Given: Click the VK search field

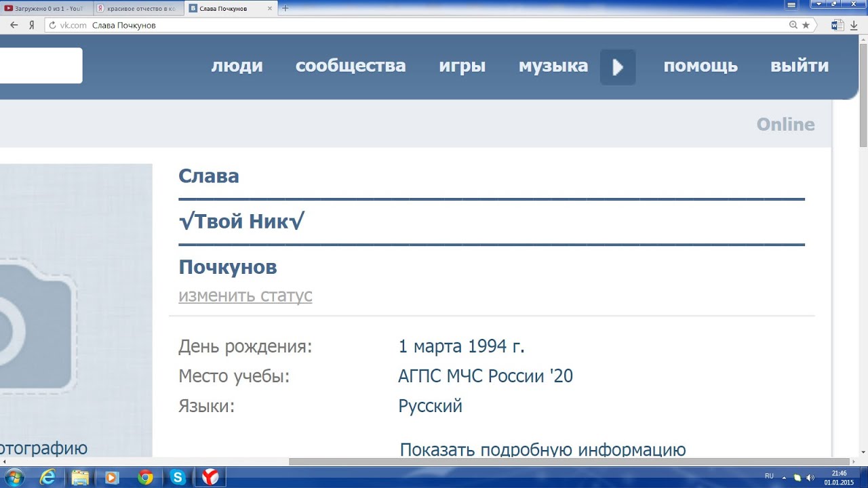Looking at the screenshot, I should click(41, 66).
